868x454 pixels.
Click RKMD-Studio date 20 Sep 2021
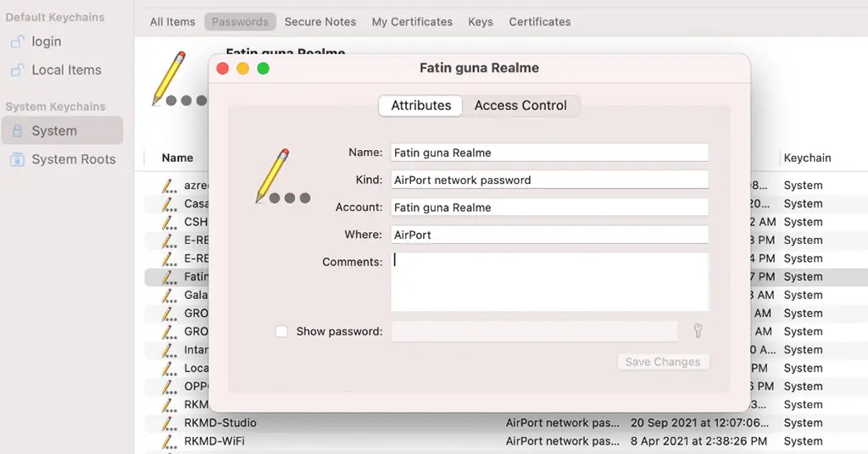(699, 423)
